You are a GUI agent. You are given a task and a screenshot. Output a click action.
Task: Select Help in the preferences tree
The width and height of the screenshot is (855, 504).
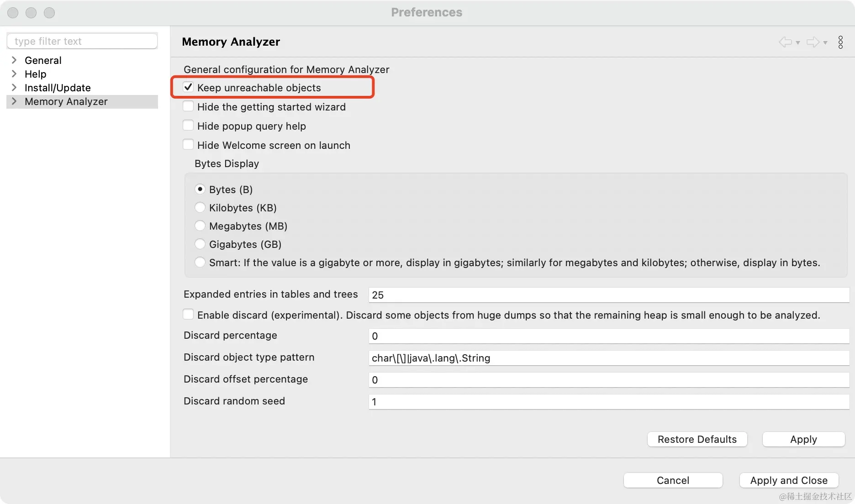pos(36,74)
